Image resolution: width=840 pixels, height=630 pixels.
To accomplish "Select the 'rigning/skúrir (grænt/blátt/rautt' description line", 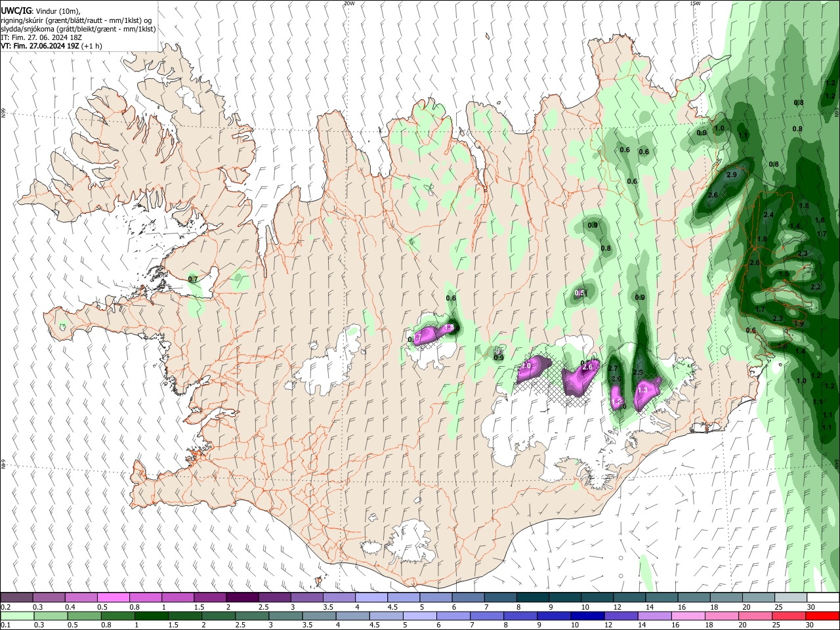I will pos(77,20).
